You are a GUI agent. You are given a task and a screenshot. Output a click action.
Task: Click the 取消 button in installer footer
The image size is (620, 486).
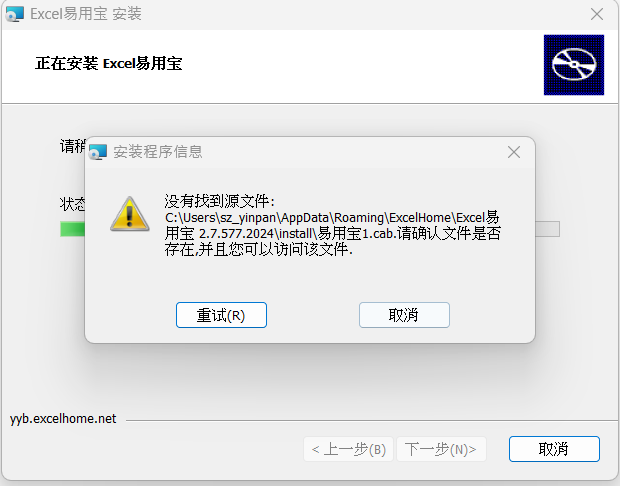click(x=554, y=449)
